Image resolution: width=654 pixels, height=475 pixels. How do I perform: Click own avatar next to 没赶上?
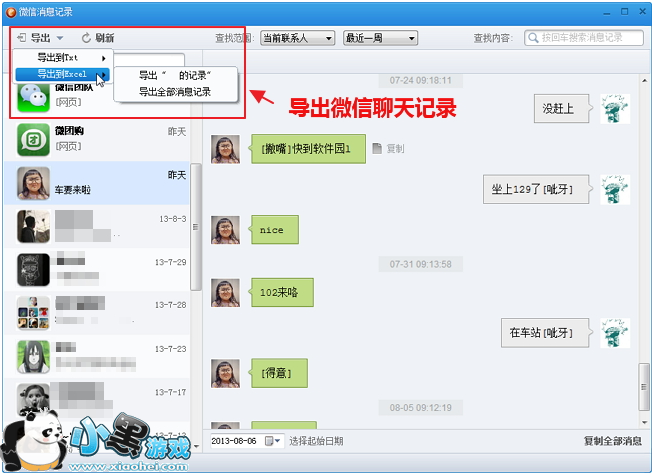[615, 109]
